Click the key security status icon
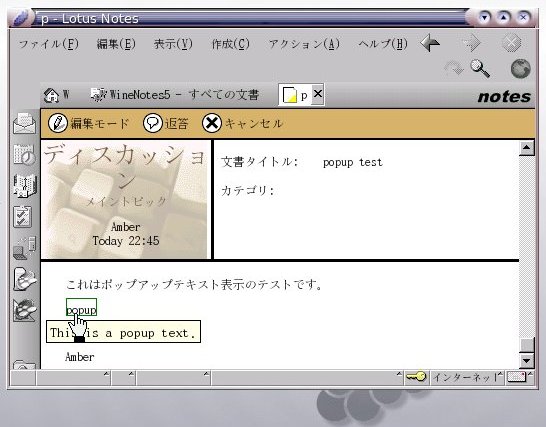The width and height of the screenshot is (546, 427). pos(416,377)
